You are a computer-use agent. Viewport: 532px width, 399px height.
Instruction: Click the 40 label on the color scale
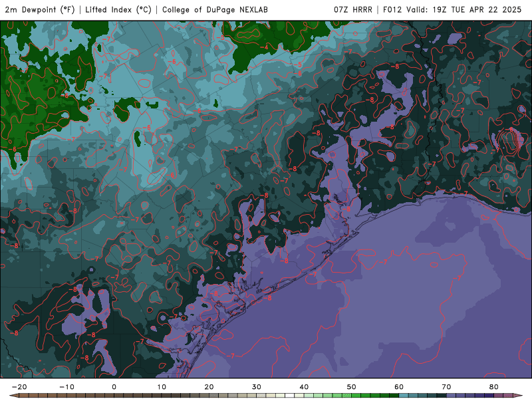[x=304, y=387]
